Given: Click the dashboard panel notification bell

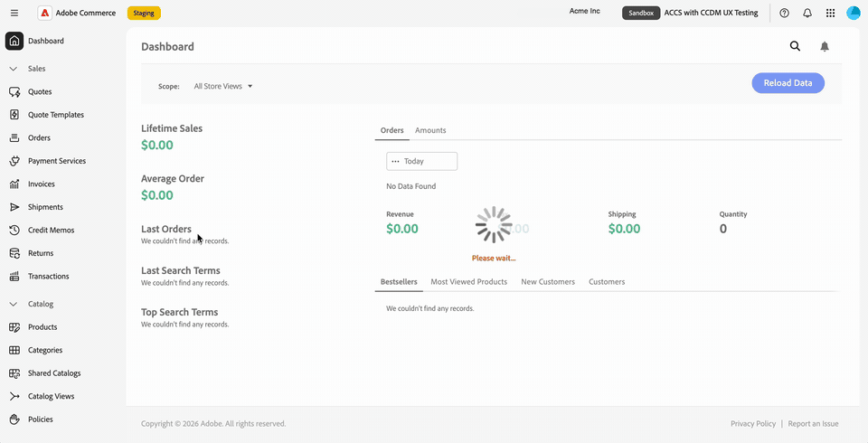Looking at the screenshot, I should (825, 46).
